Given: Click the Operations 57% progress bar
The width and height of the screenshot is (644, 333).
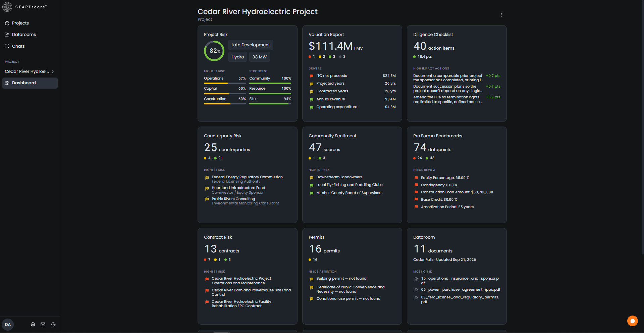Looking at the screenshot, I should (225, 83).
